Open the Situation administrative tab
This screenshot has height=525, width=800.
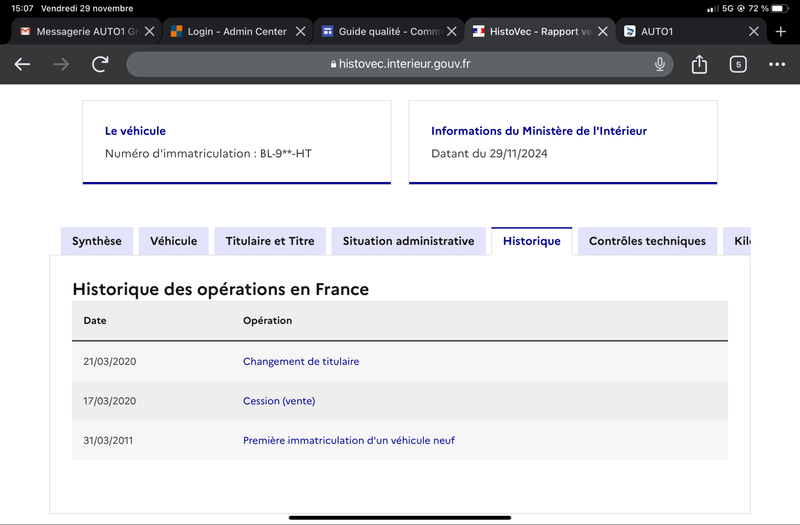pyautogui.click(x=408, y=241)
